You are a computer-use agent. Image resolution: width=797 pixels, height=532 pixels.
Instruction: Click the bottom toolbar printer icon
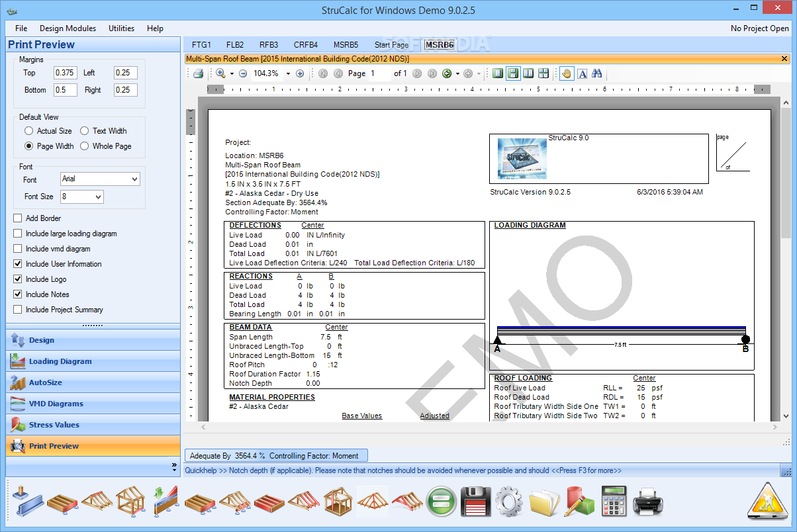647,502
